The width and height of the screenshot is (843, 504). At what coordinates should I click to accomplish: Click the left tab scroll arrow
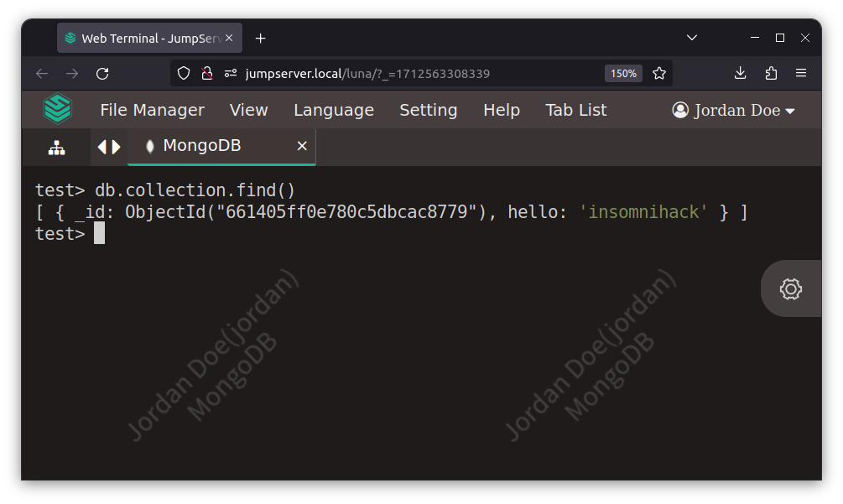tap(102, 147)
